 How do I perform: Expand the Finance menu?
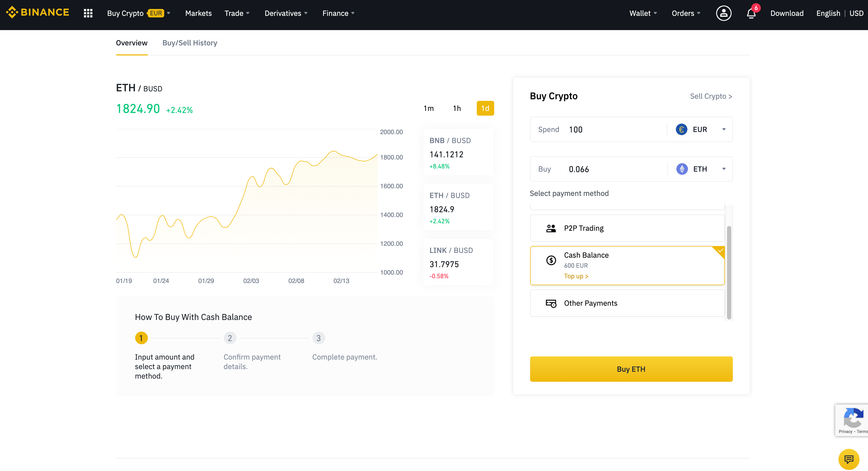(338, 13)
